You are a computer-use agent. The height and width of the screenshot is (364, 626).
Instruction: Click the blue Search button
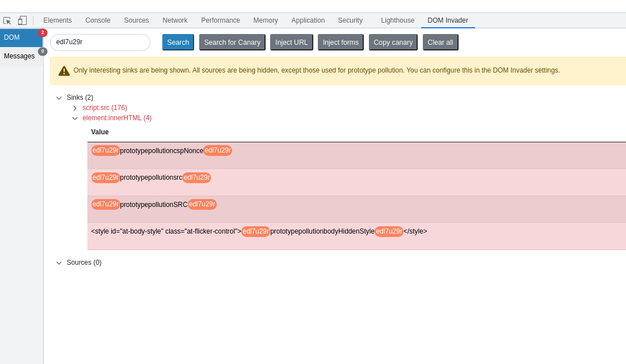178,43
